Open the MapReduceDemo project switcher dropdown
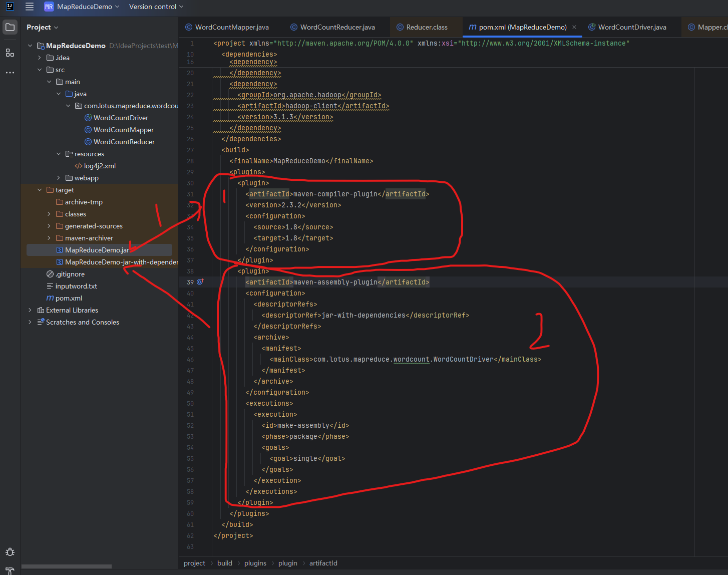 pyautogui.click(x=82, y=7)
